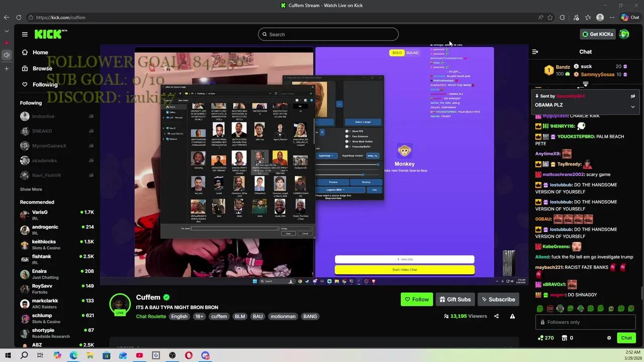
Task: Open RoySavv recommended channel
Action: [x=57, y=289]
